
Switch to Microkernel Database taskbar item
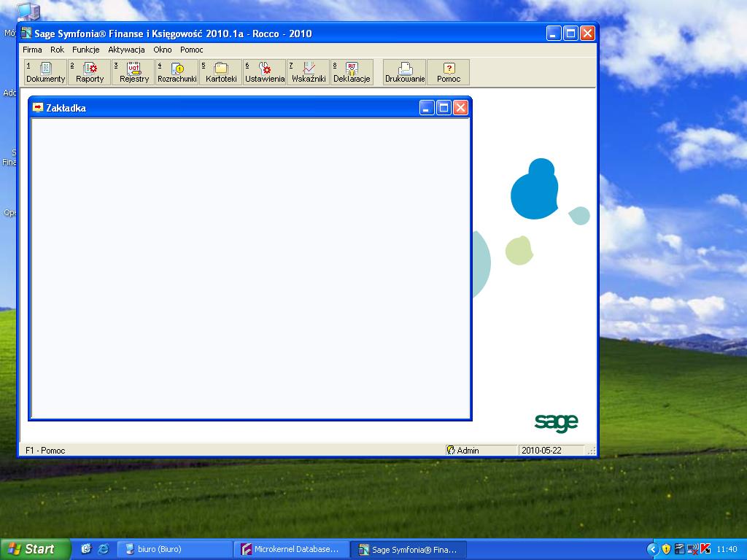point(292,549)
